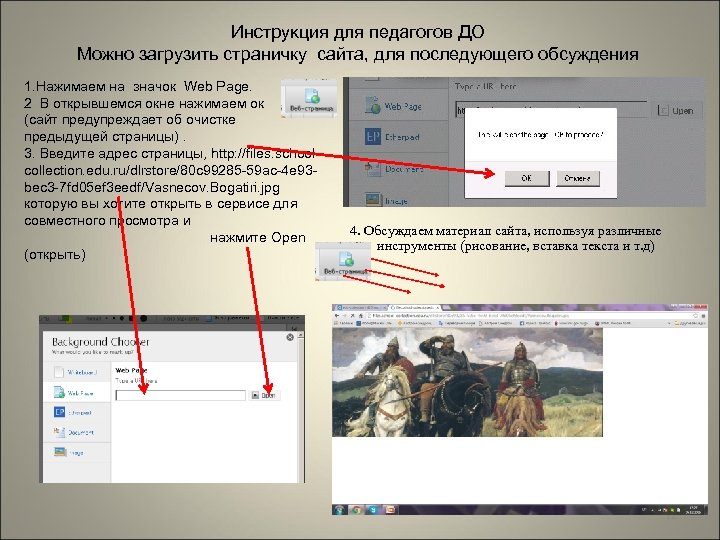This screenshot has height=540, width=720.
Task: Click the Open button beside the empty URL field
Action: pyautogui.click(x=265, y=395)
